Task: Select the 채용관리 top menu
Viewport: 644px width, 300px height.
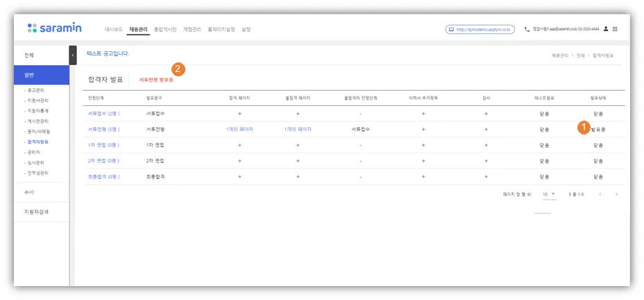Action: click(138, 30)
